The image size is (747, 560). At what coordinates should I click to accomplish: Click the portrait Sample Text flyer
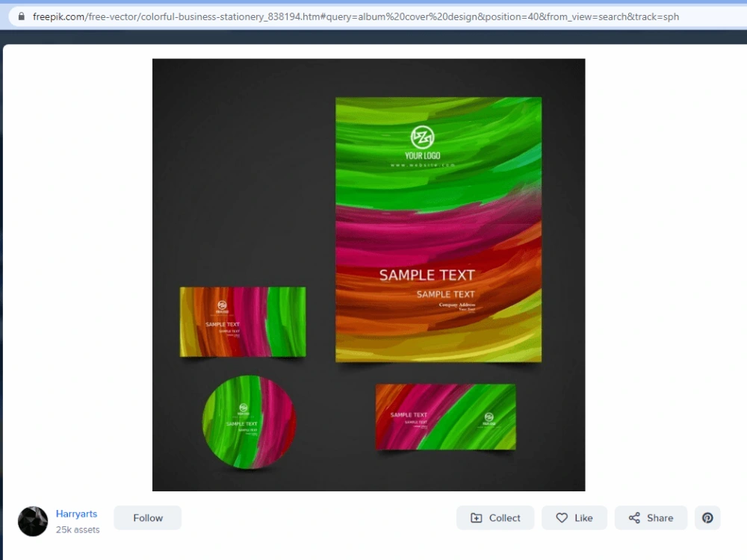(x=437, y=229)
